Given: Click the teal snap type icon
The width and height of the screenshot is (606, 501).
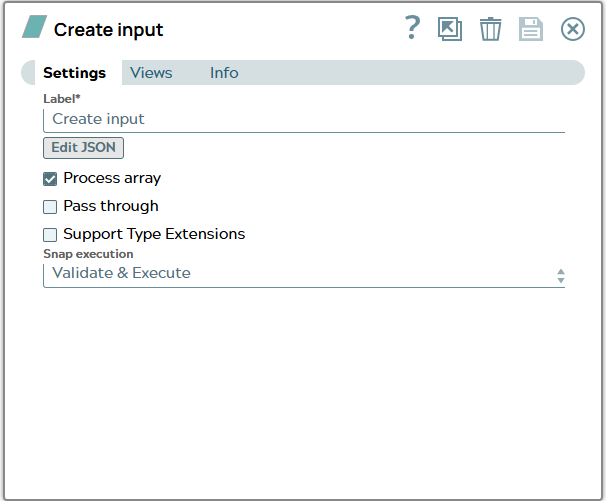Looking at the screenshot, I should (34, 27).
